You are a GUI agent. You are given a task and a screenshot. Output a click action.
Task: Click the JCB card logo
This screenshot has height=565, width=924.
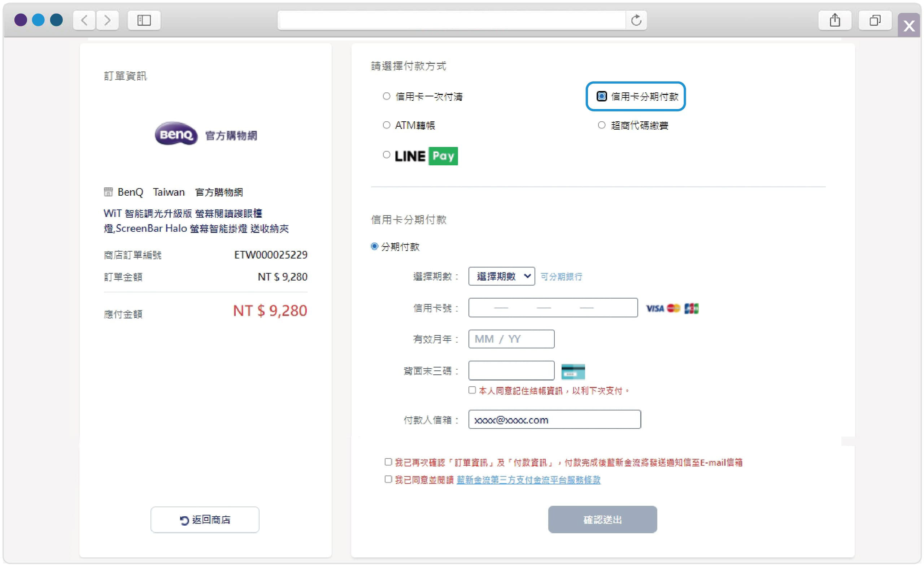(x=691, y=308)
